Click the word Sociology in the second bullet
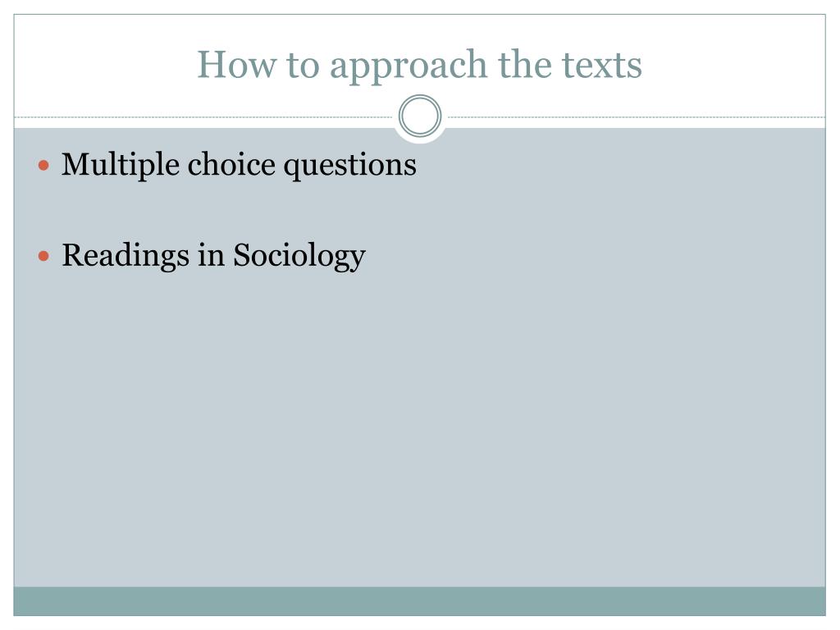This screenshot has height=630, width=840. [x=299, y=257]
